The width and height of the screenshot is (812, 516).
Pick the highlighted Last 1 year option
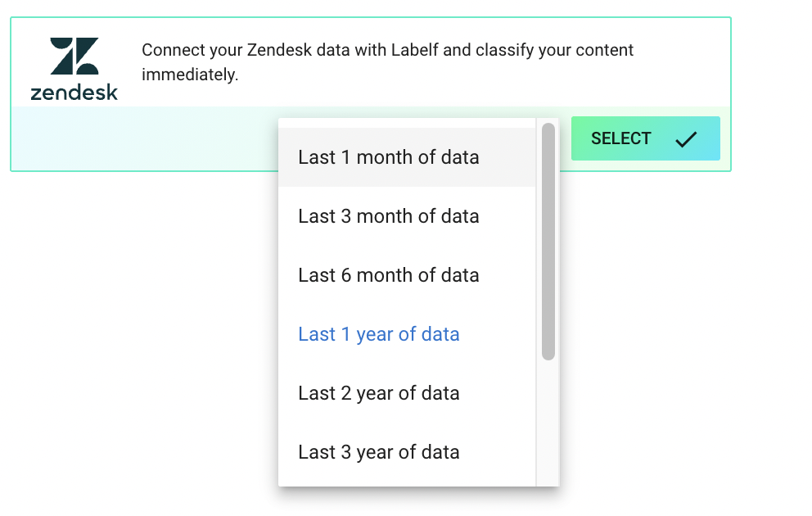coord(407,334)
